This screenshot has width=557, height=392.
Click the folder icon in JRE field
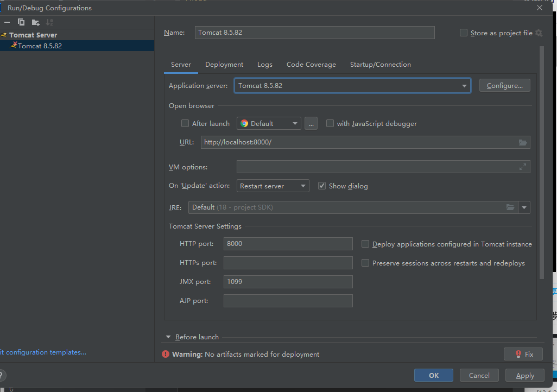(510, 207)
